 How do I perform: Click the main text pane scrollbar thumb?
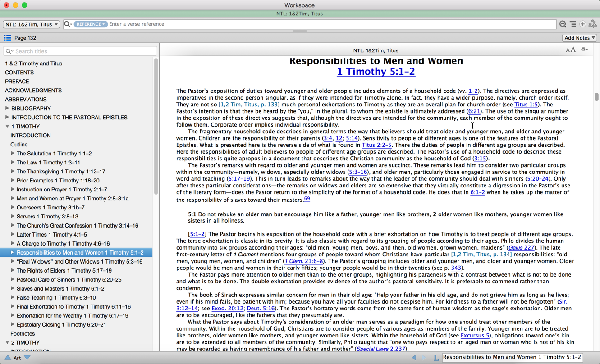tap(596, 96)
